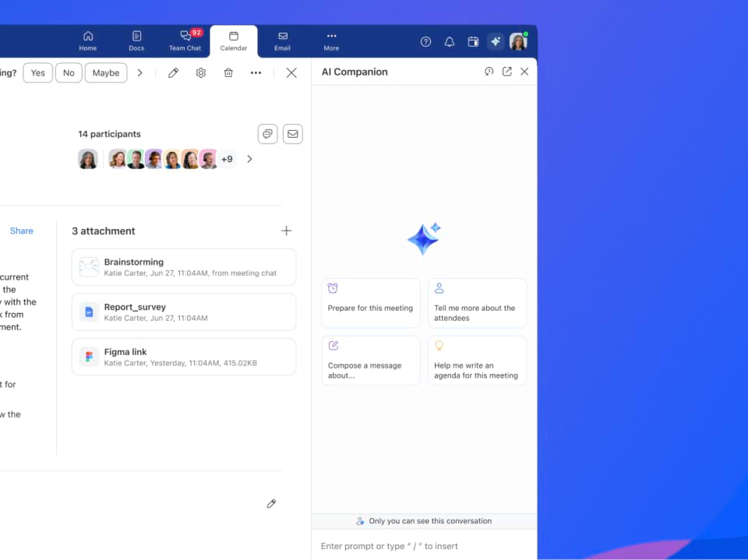Open the three-dot more actions menu
Viewport: 748px width, 560px height.
[x=256, y=72]
